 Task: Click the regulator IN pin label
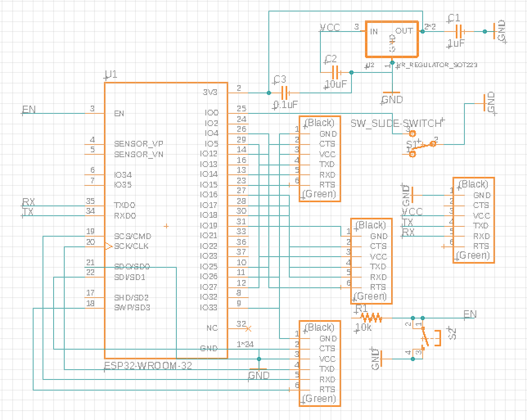tap(374, 32)
